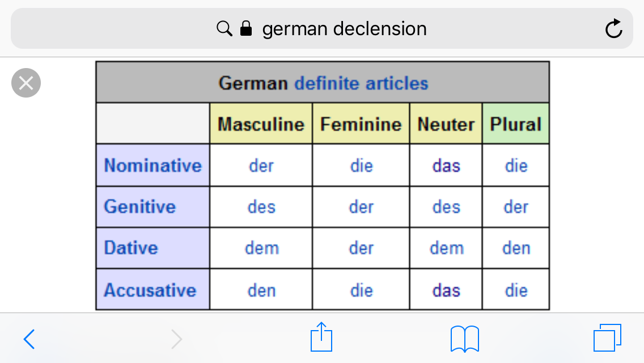Tap the padlock security icon

(246, 28)
